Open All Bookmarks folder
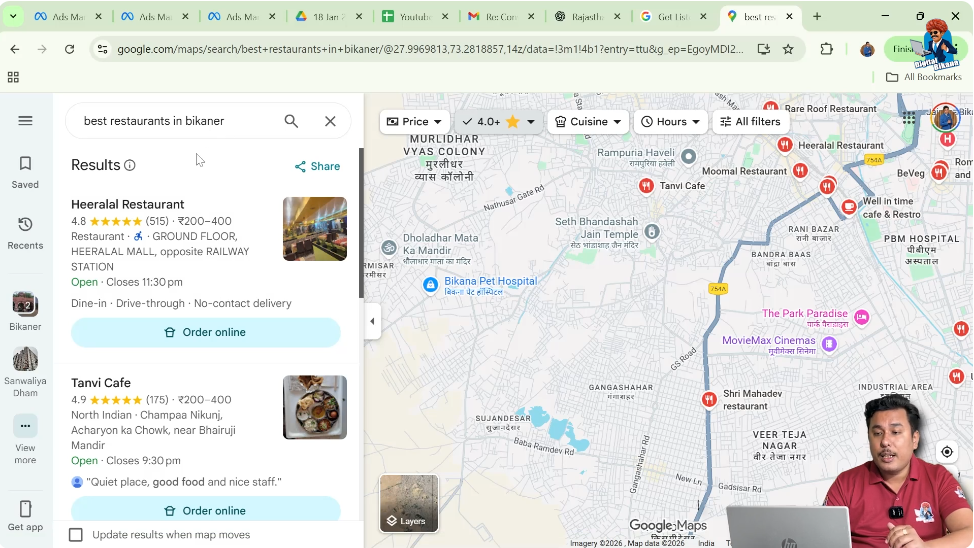Viewport: 974px width, 548px height. coord(924,77)
